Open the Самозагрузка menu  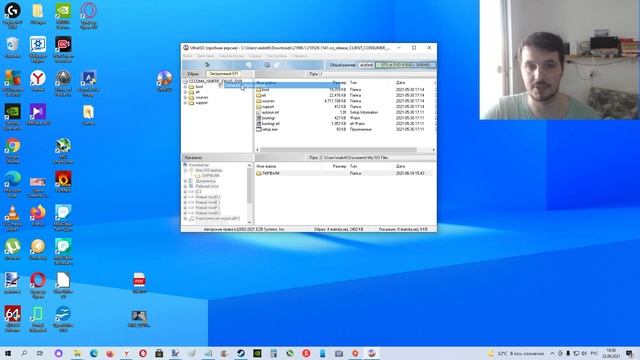coord(231,56)
